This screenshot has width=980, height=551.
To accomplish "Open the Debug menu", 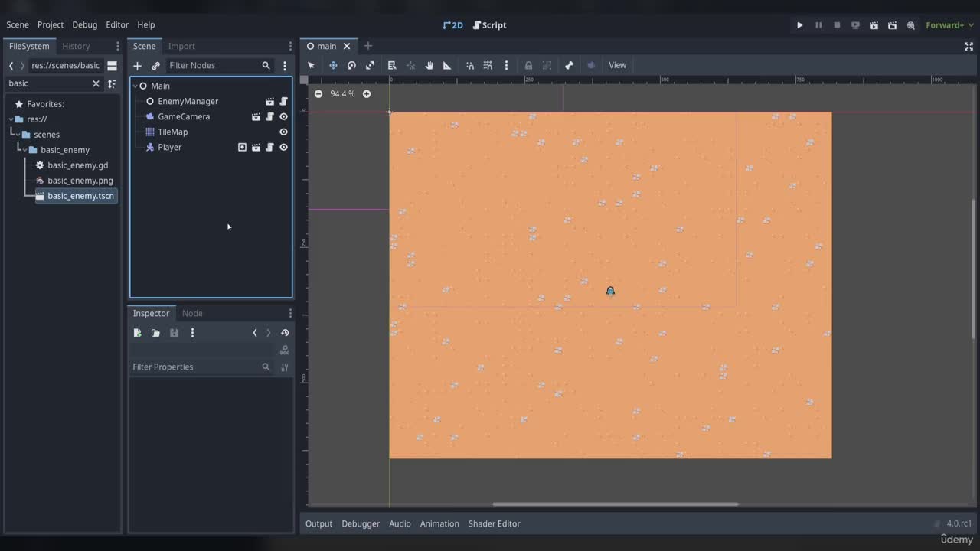I will [x=85, y=24].
